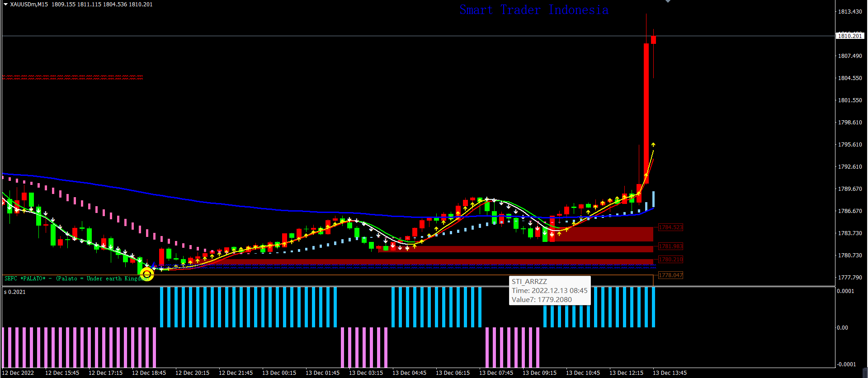Click the yellow circle marker at the chart low

click(x=147, y=274)
